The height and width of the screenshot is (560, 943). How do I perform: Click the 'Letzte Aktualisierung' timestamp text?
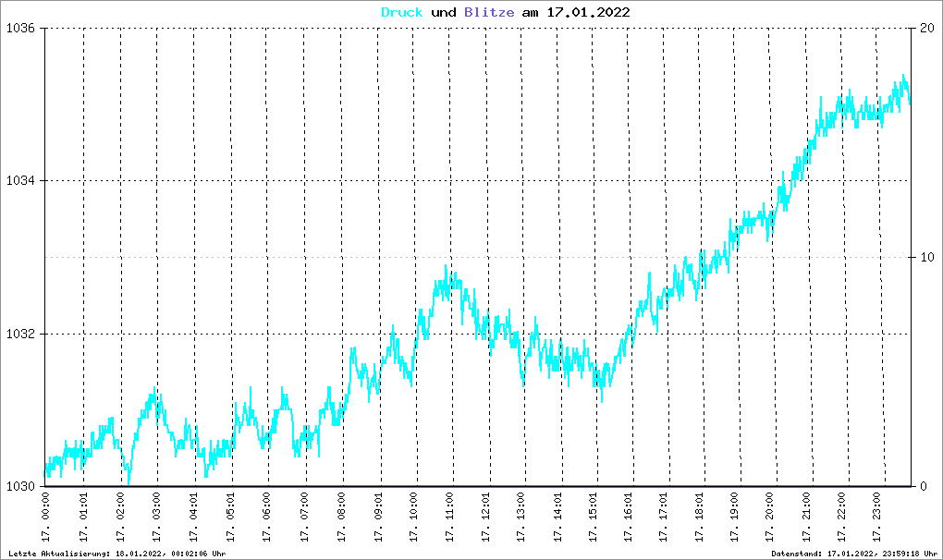tap(117, 554)
